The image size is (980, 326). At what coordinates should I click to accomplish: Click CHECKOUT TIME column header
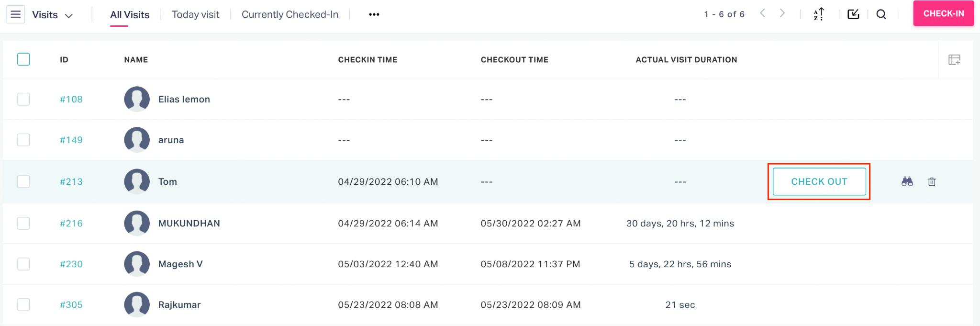[514, 60]
